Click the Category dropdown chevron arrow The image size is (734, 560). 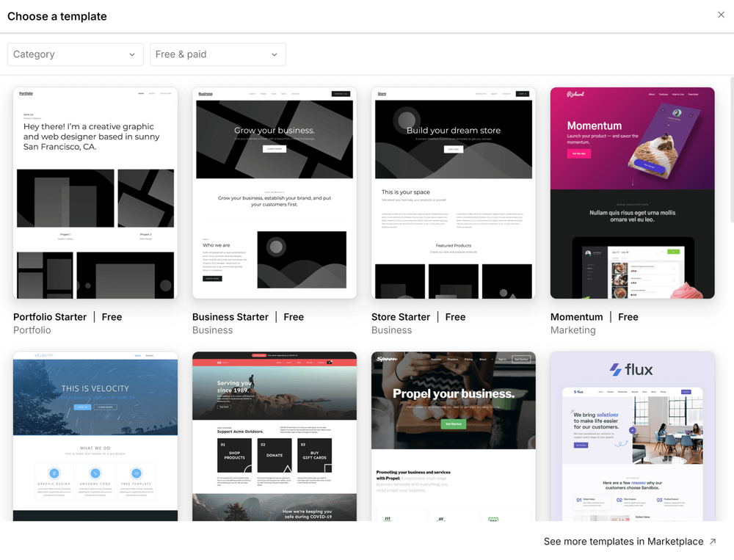(132, 55)
